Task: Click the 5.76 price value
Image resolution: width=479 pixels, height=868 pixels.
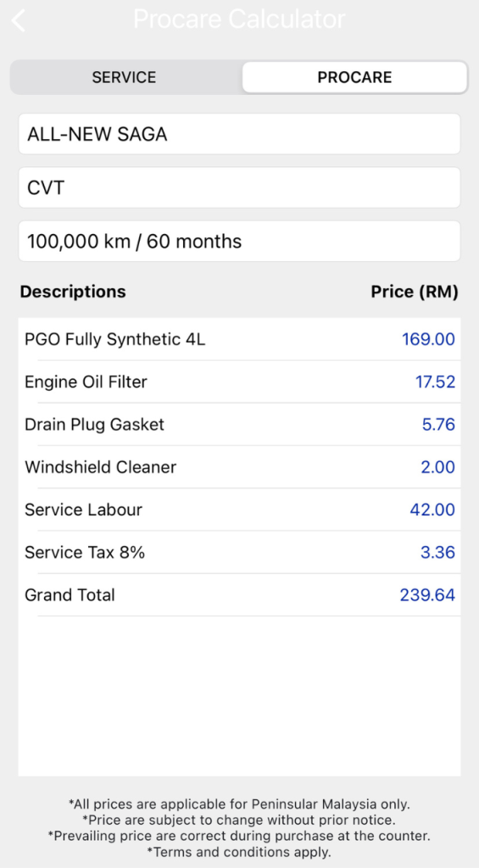Action: coord(438,425)
